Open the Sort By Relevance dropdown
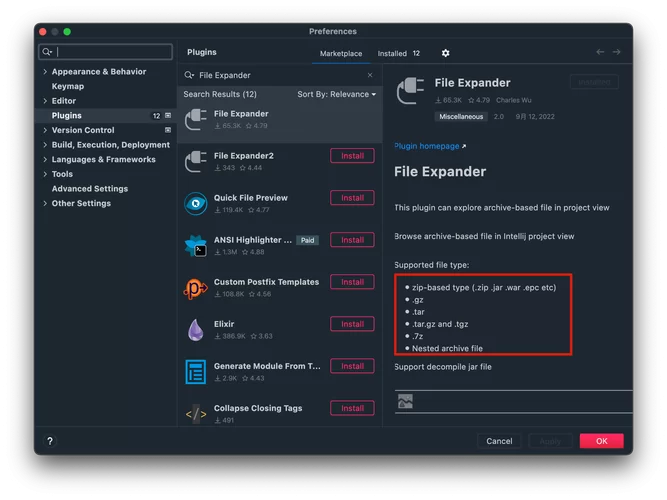 [336, 94]
